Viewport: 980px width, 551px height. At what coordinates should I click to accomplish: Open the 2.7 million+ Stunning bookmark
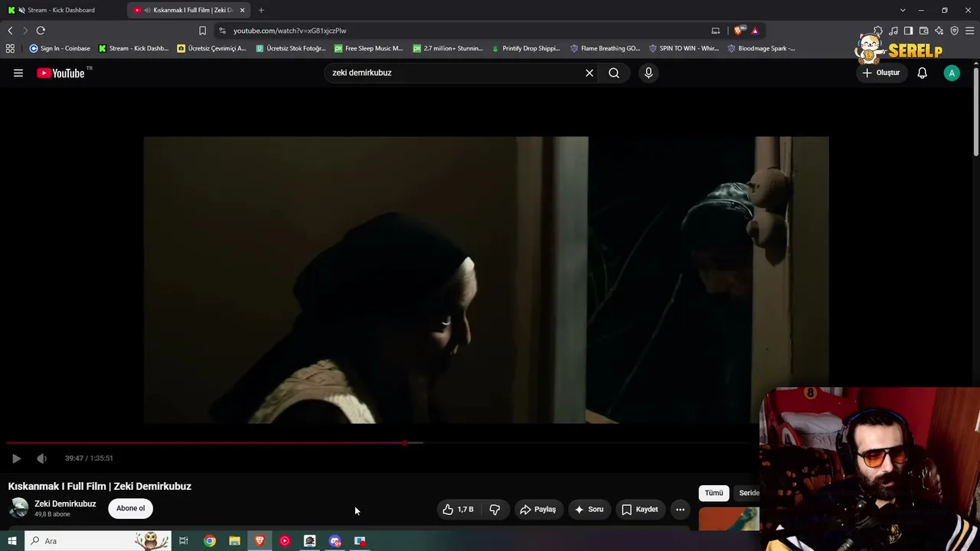448,48
